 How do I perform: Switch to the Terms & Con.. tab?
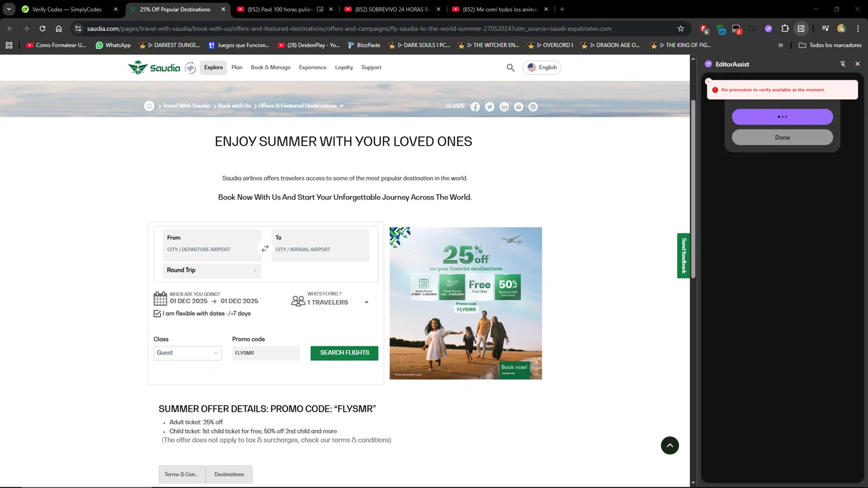pos(182,474)
